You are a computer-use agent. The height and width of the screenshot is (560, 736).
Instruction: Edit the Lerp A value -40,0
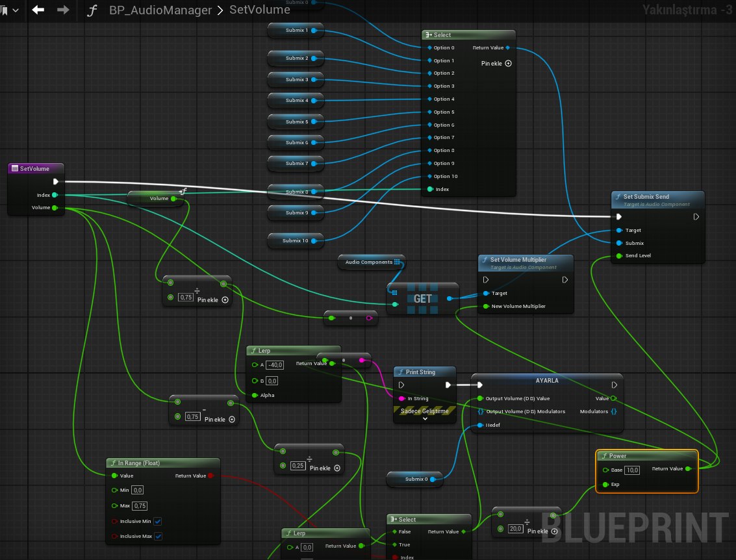pyautogui.click(x=275, y=365)
